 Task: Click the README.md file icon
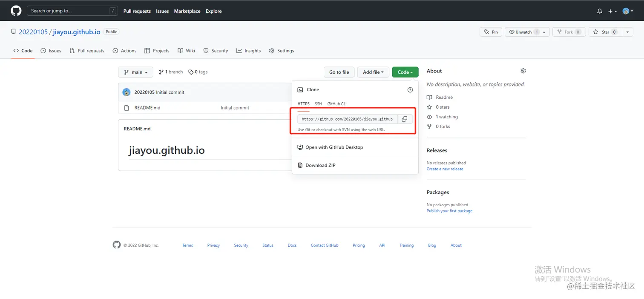click(126, 108)
